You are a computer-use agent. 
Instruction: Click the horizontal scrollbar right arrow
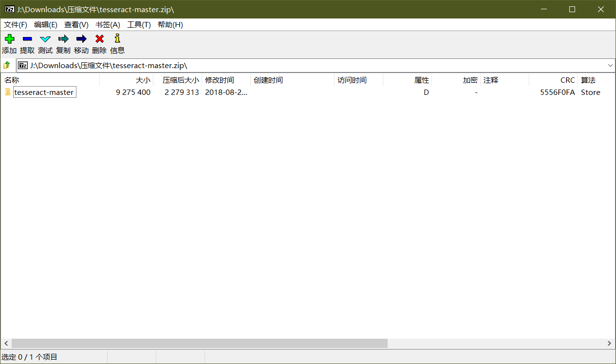[x=609, y=344]
